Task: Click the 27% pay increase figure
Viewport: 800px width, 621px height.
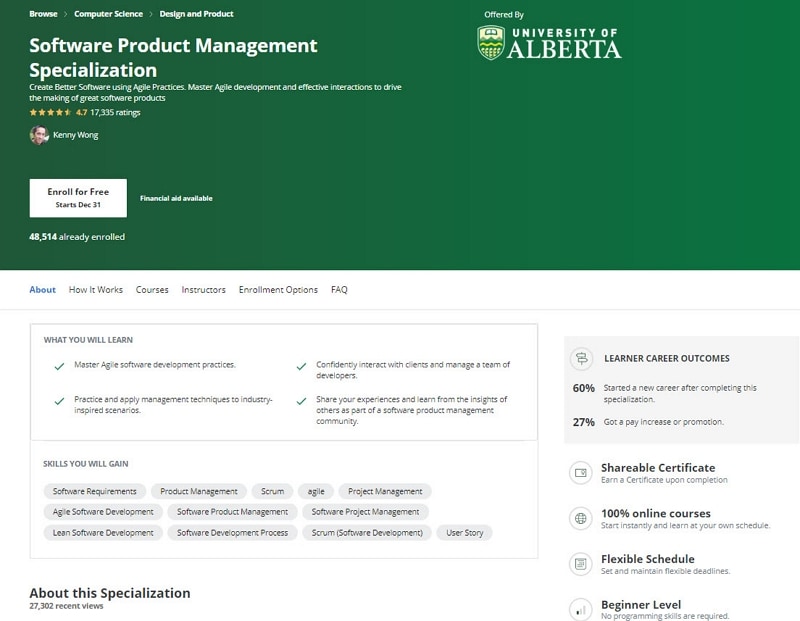Action: pos(584,423)
